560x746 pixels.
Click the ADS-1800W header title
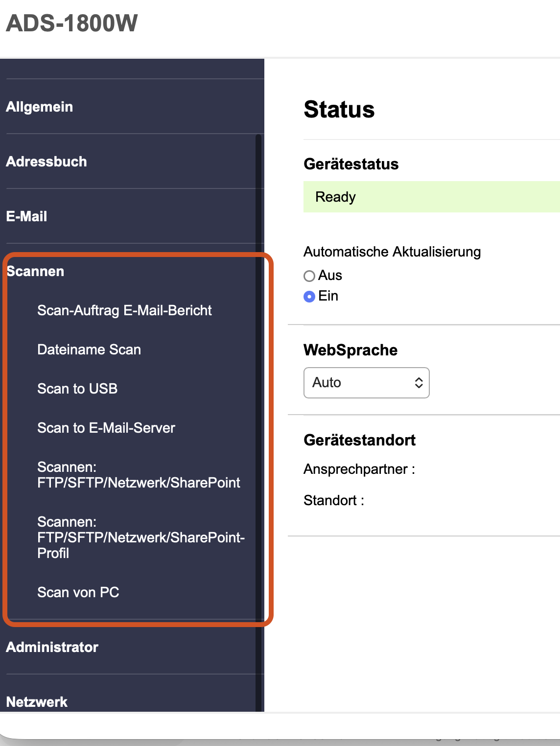[72, 23]
